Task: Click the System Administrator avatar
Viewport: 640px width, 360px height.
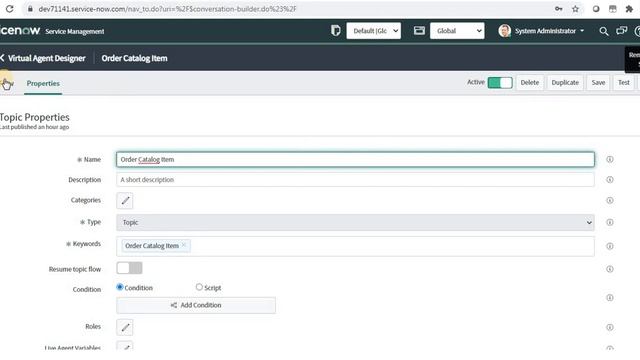Action: [x=504, y=31]
